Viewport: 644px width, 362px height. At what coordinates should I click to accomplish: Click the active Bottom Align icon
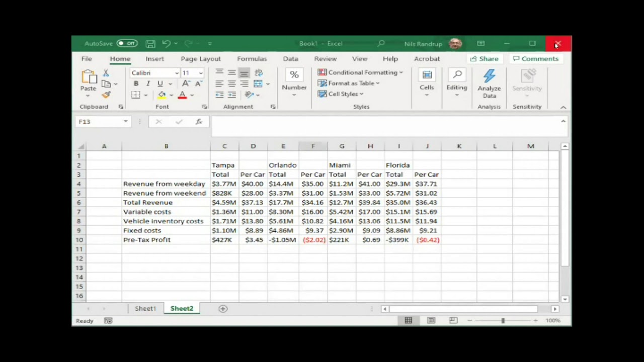(x=244, y=73)
